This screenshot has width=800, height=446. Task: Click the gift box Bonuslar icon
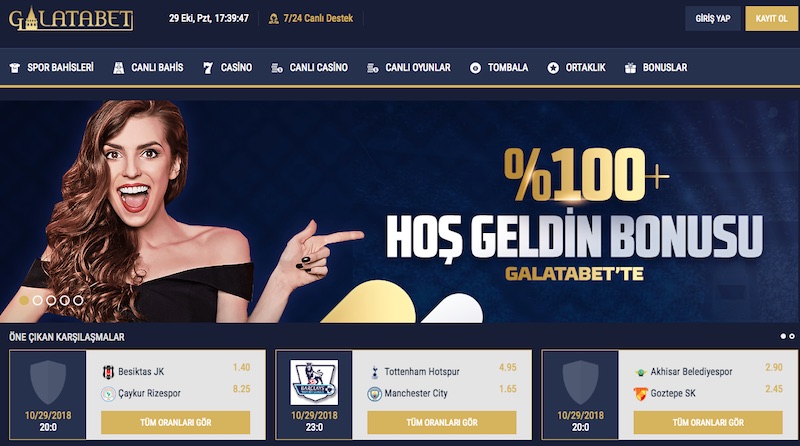630,68
